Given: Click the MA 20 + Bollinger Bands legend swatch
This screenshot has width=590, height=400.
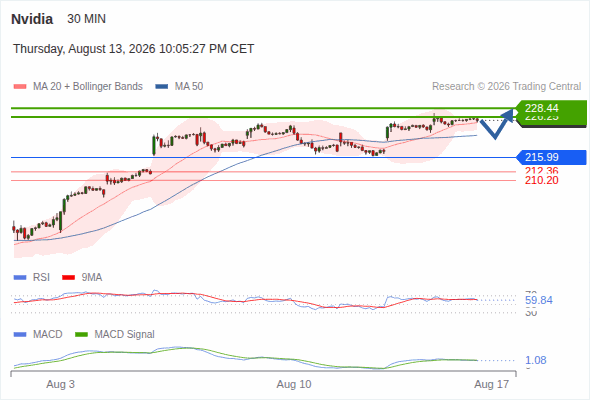Looking at the screenshot, I should (x=20, y=87).
